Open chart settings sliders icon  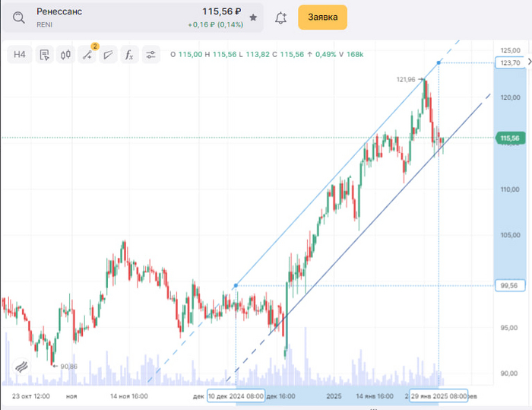150,54
